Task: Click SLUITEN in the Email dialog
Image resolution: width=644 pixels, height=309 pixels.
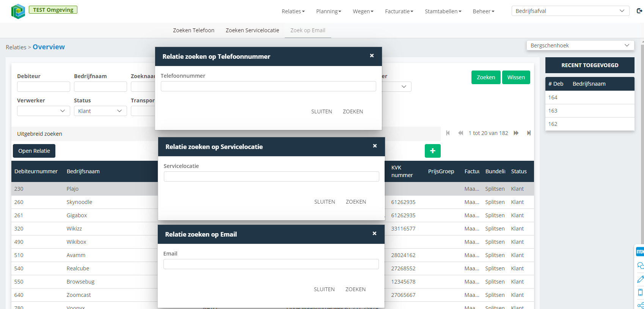Action: pyautogui.click(x=324, y=289)
